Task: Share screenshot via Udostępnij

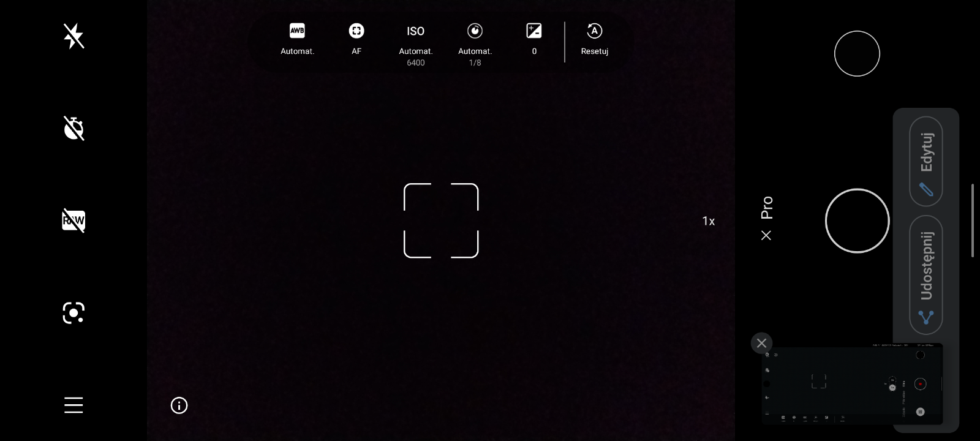Action: click(925, 275)
